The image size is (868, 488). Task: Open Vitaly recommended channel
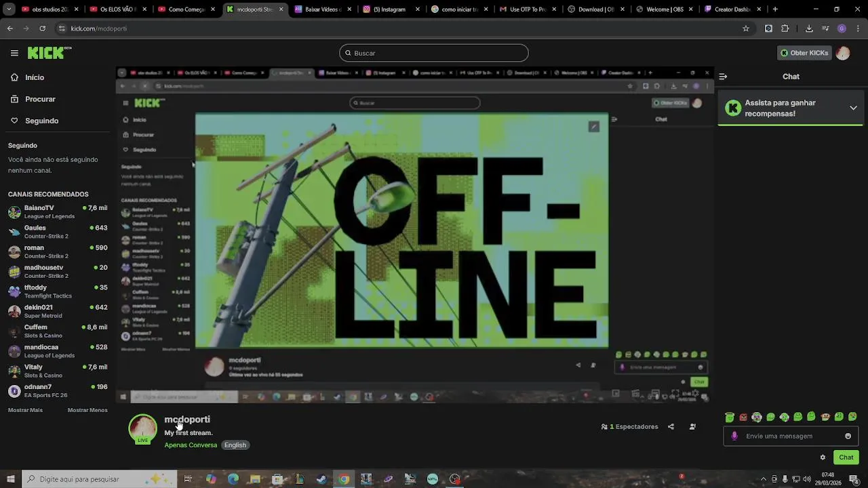point(57,371)
